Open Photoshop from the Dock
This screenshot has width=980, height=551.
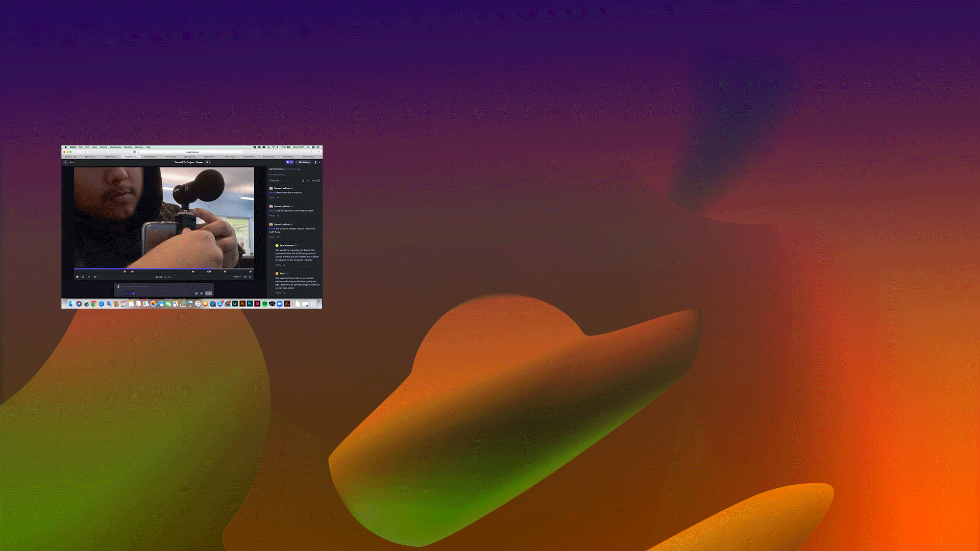(250, 304)
